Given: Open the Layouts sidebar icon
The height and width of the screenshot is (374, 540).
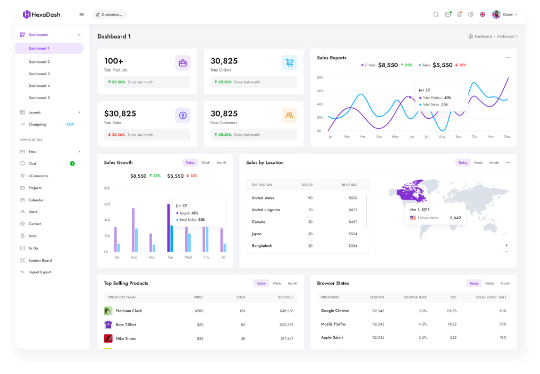Looking at the screenshot, I should [x=22, y=112].
